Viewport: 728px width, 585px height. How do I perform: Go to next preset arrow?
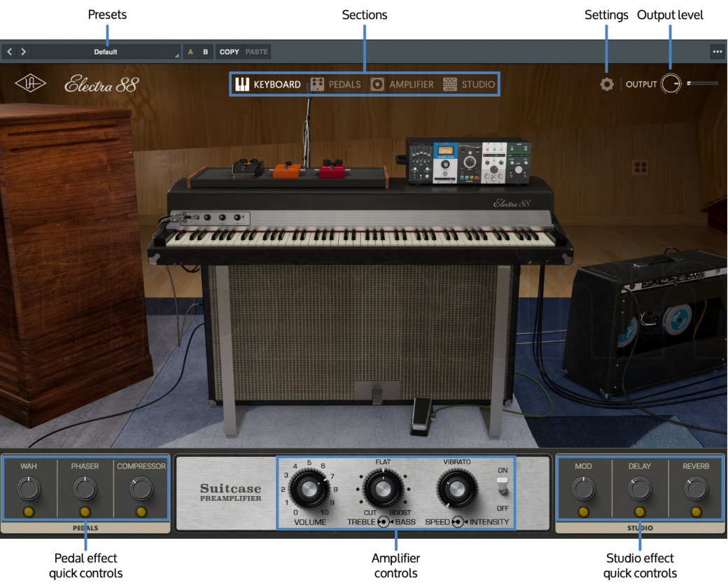[23, 52]
